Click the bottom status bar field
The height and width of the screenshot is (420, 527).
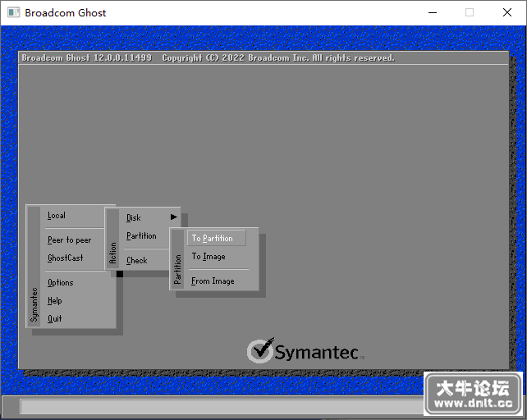[222, 407]
